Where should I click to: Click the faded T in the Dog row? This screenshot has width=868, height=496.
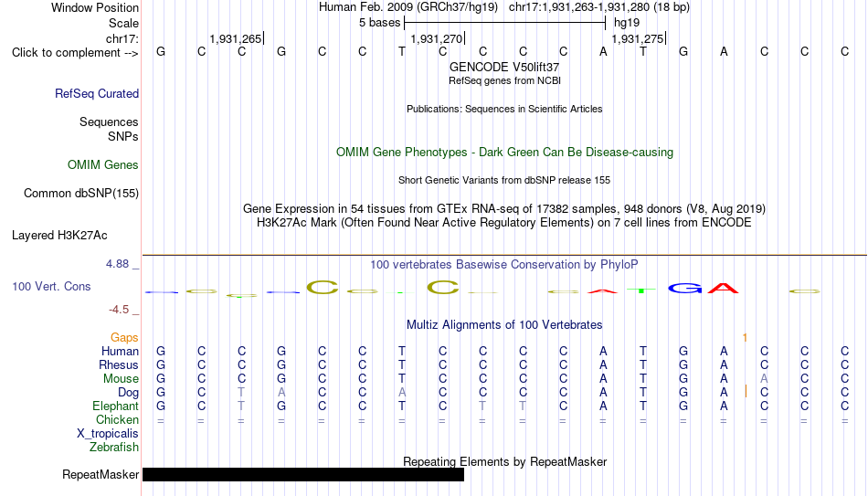(241, 393)
